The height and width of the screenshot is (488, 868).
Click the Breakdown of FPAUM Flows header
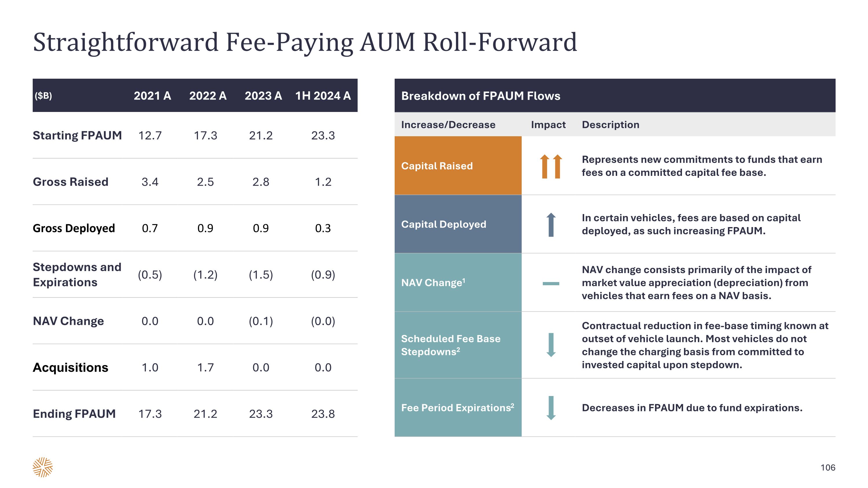click(x=481, y=96)
